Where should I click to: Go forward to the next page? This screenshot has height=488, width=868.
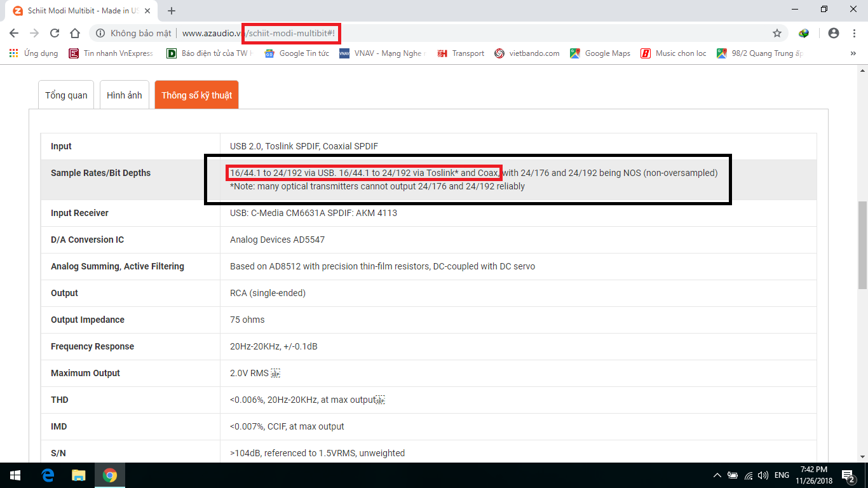[34, 33]
